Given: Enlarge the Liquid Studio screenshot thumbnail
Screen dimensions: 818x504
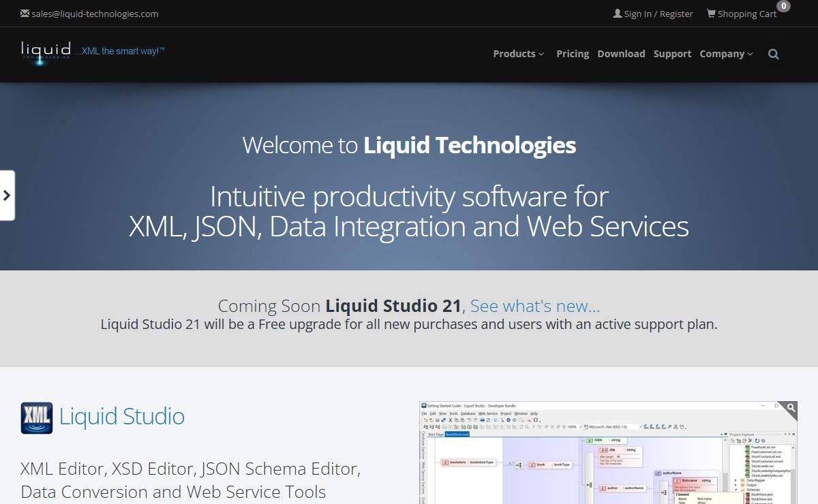Looking at the screenshot, I should click(x=608, y=453).
